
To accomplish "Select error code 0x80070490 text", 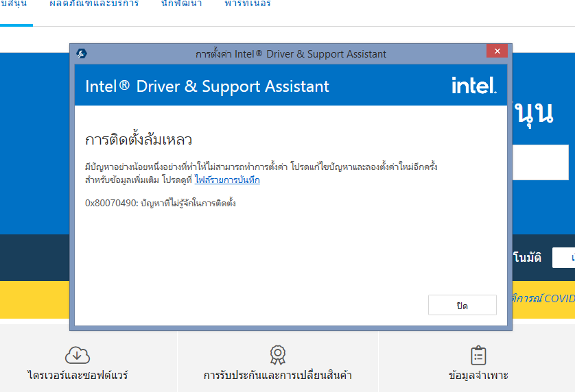I will [x=110, y=203].
